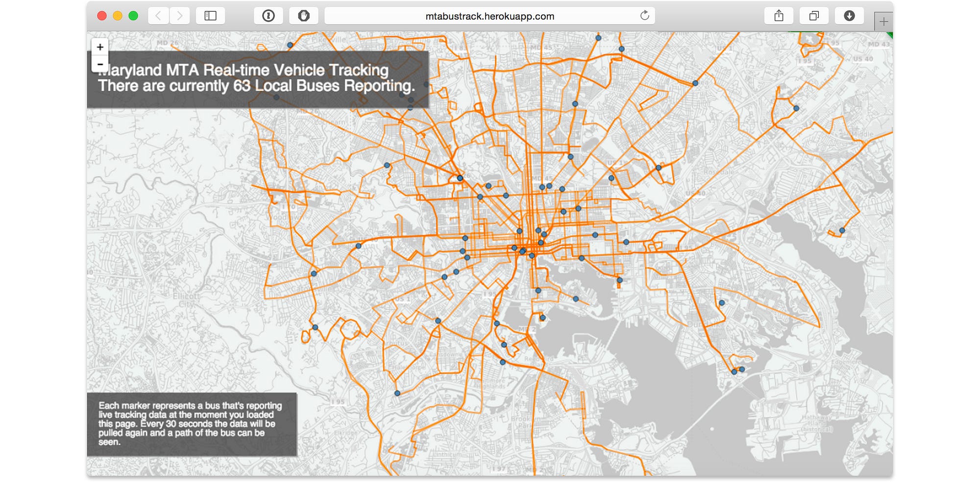The image size is (980, 482).
Task: Enter full screen with green button
Action: point(133,16)
